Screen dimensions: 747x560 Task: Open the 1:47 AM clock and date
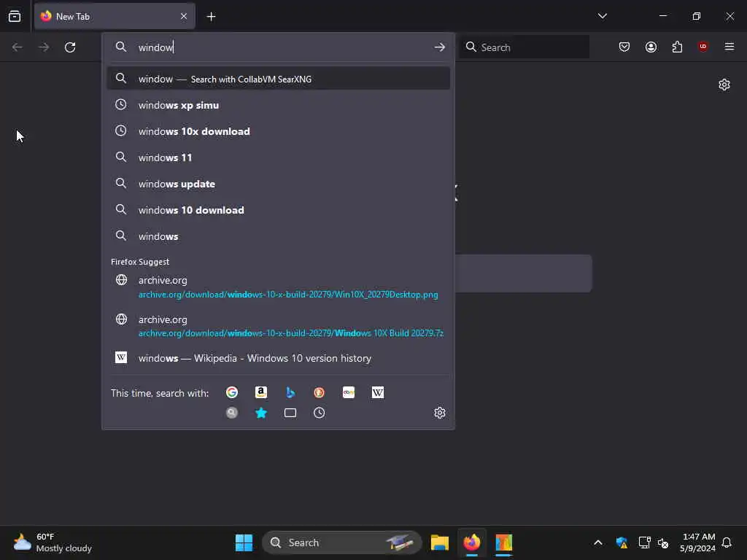click(x=698, y=542)
